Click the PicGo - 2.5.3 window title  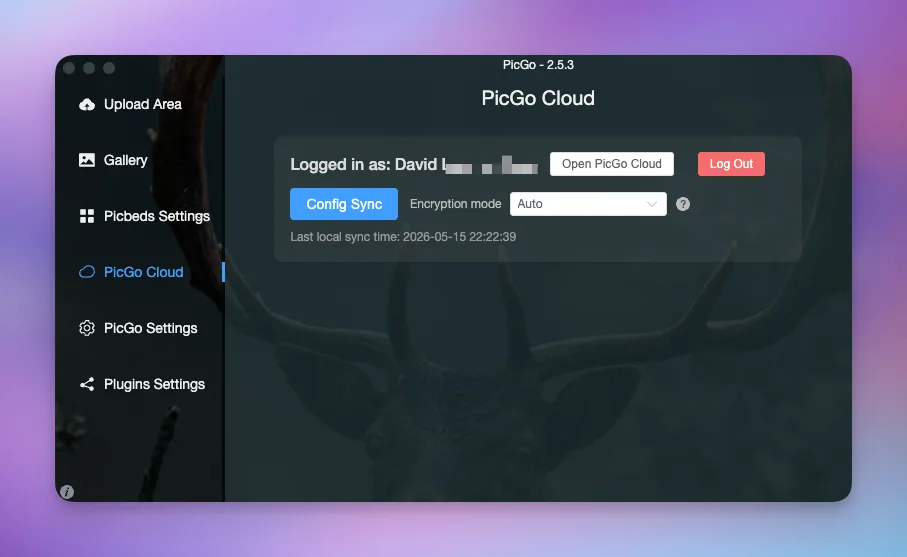tap(538, 65)
